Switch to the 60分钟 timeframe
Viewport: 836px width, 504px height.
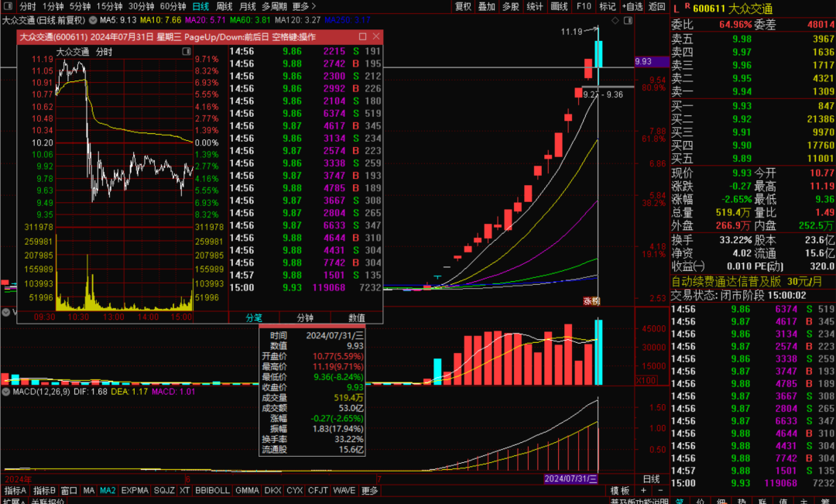tap(173, 6)
